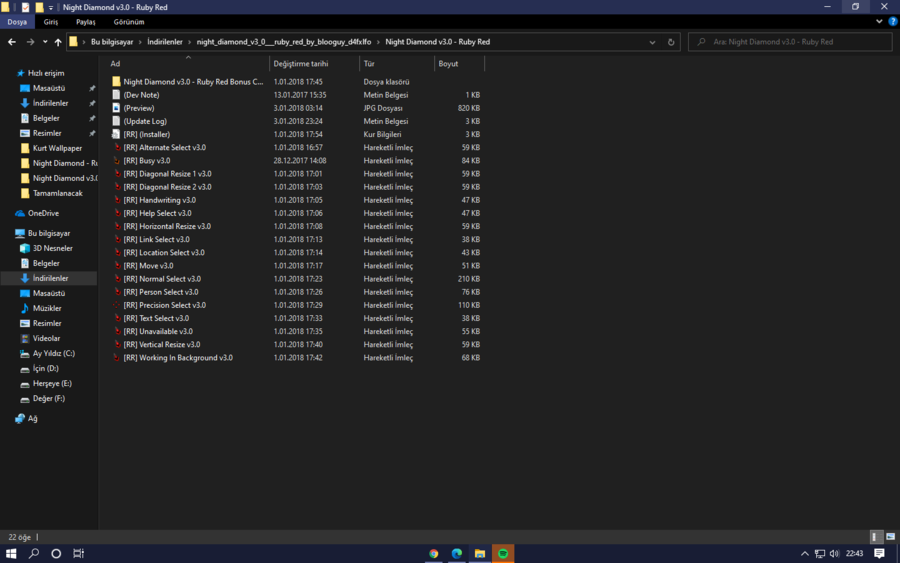Switch to details view icon

(875, 537)
